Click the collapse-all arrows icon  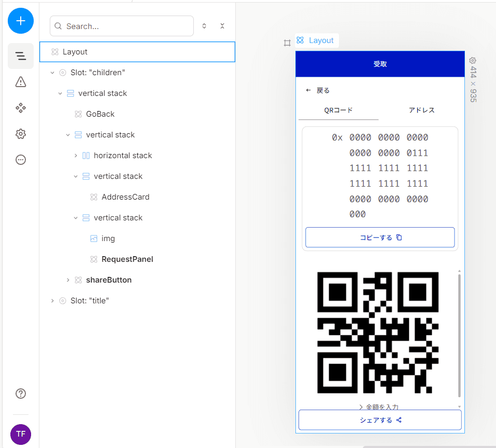(222, 26)
